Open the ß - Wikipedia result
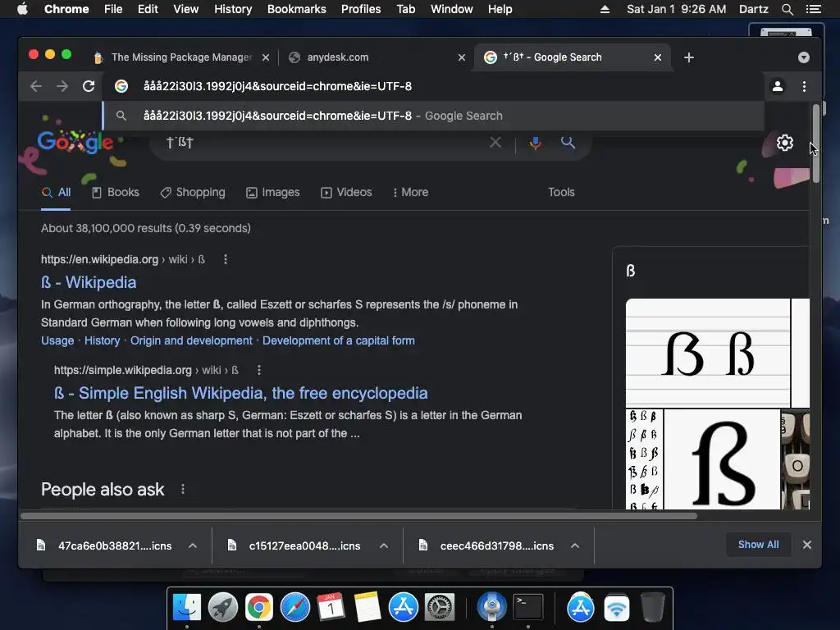The height and width of the screenshot is (630, 840). (89, 282)
